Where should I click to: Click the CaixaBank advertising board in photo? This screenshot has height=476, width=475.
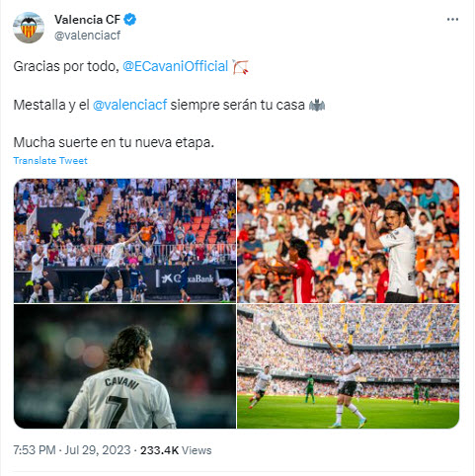(186, 278)
